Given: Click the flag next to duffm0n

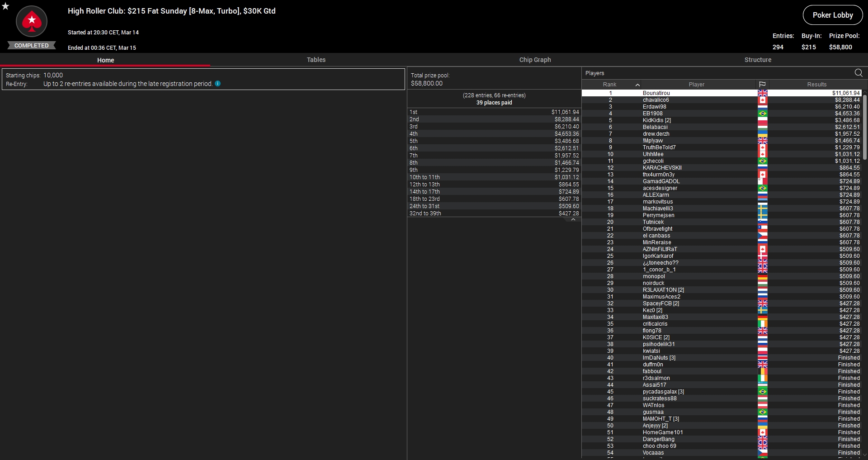Looking at the screenshot, I should click(x=763, y=365).
